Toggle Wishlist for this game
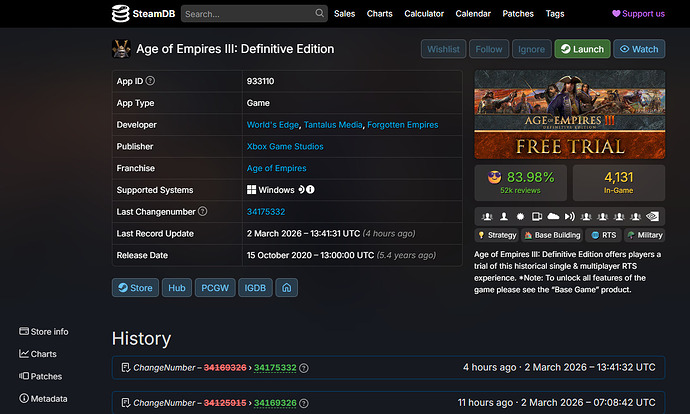Screen dimensions: 690x414 pyautogui.click(x=442, y=49)
